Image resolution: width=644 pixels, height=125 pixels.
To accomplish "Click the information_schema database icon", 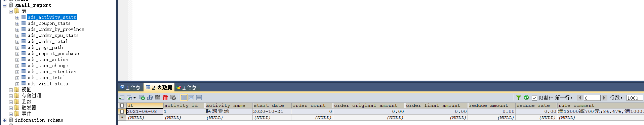I will (11, 120).
